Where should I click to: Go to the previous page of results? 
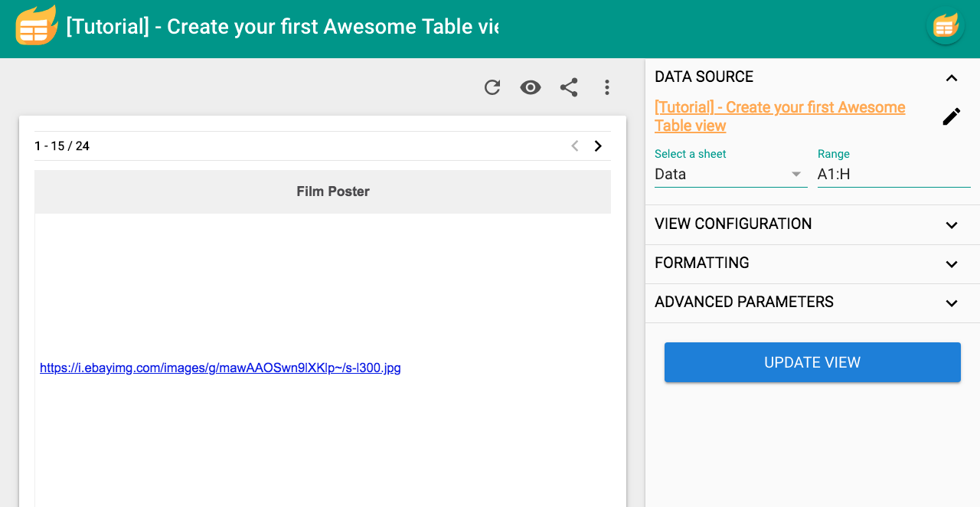[x=575, y=146]
